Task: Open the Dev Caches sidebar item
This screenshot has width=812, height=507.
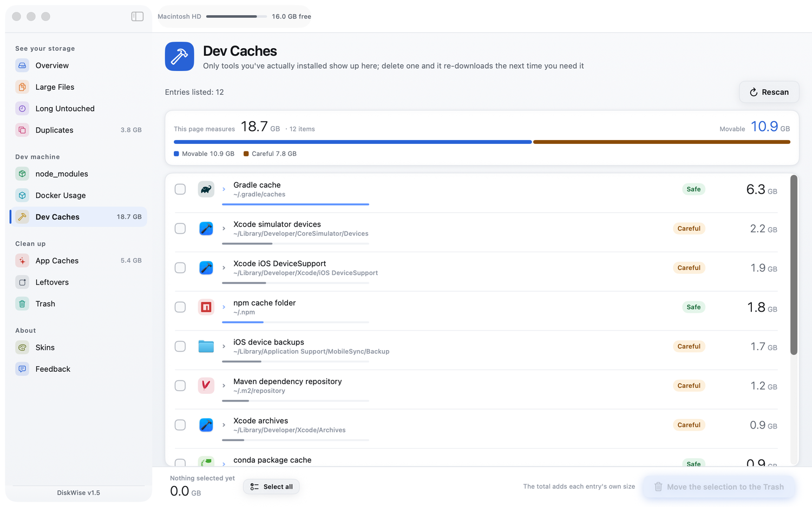Action: (x=78, y=217)
